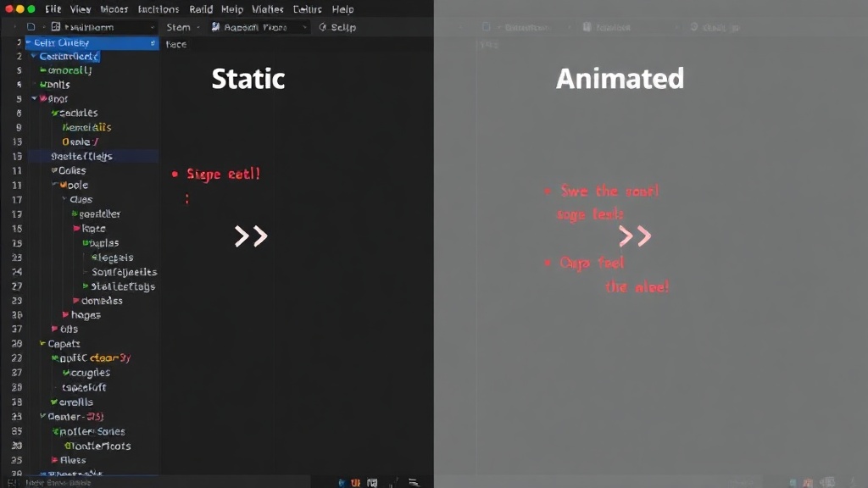Click the red bullet line under Static
868x488 pixels.
pos(216,175)
